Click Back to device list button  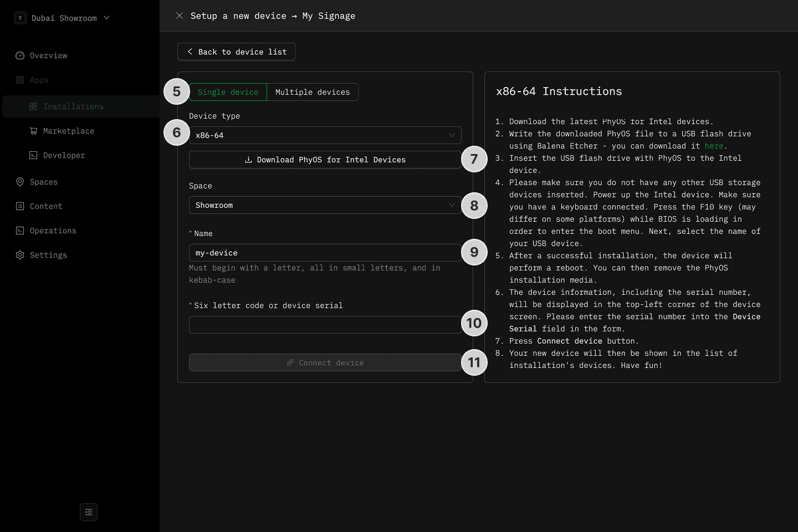236,52
